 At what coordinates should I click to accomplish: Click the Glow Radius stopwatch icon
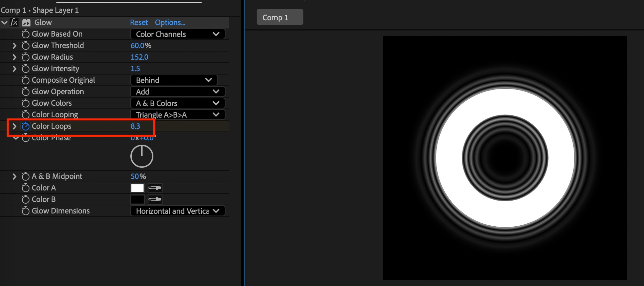point(25,57)
